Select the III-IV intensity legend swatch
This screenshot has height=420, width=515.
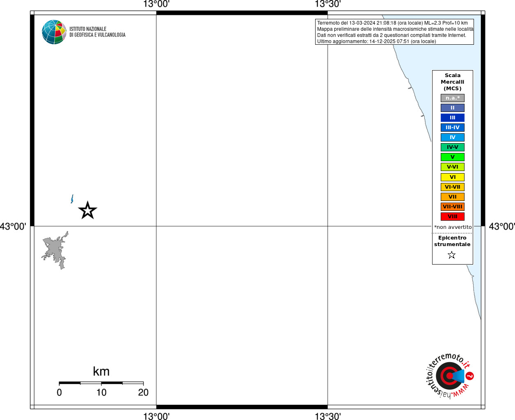tap(453, 128)
